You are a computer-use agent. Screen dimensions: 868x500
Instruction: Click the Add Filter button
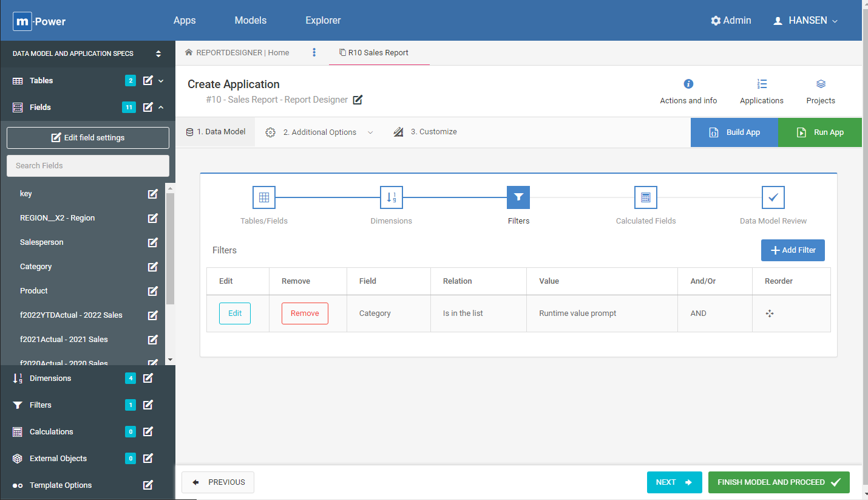pyautogui.click(x=792, y=250)
